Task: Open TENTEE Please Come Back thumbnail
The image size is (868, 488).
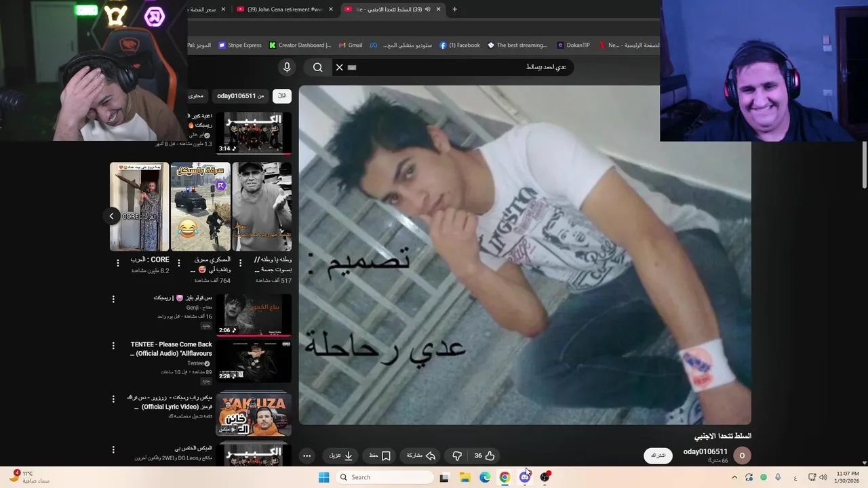Action: point(254,361)
